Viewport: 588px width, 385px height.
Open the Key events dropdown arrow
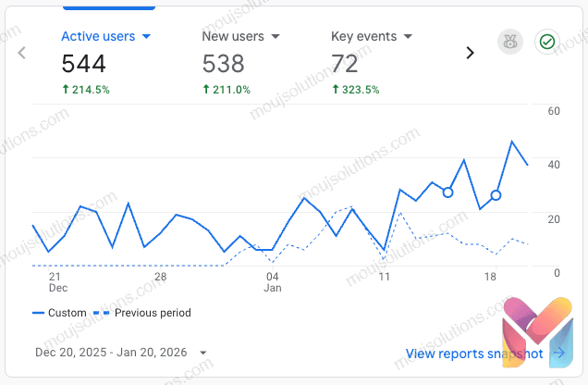[408, 36]
